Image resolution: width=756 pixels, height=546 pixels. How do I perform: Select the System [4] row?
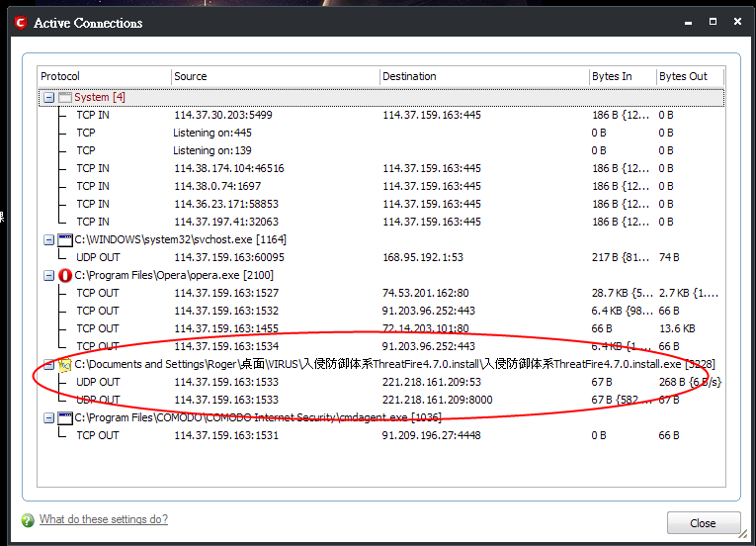coord(380,97)
